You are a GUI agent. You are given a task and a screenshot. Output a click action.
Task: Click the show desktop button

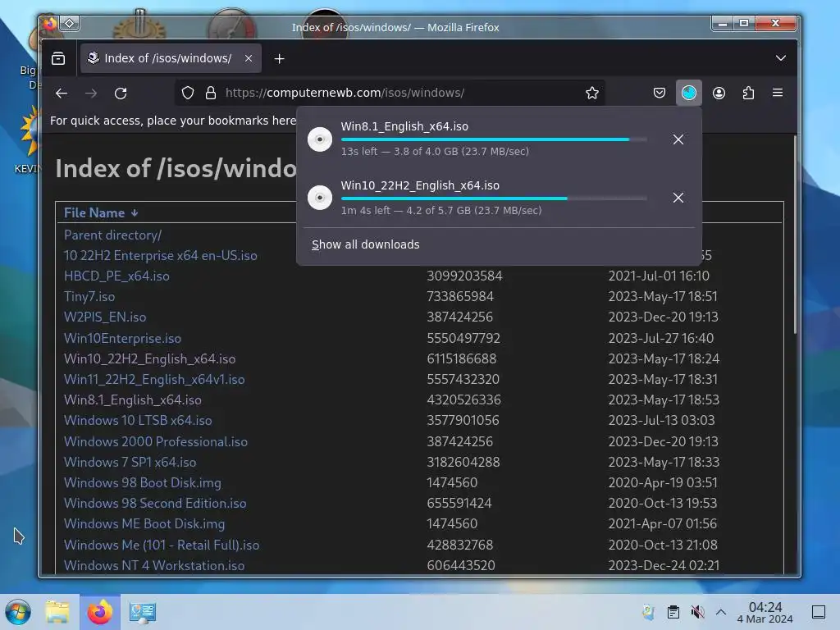(819, 612)
